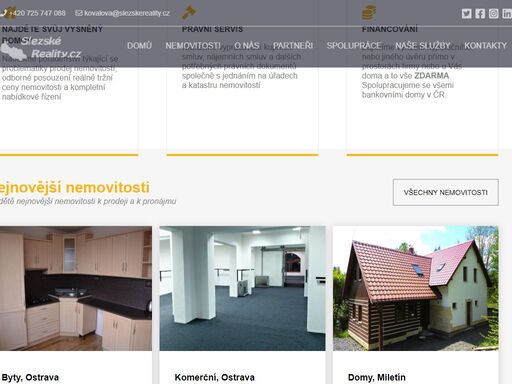This screenshot has width=512, height=384.
Task: Open the LinkedIn social icon
Action: [x=507, y=13]
